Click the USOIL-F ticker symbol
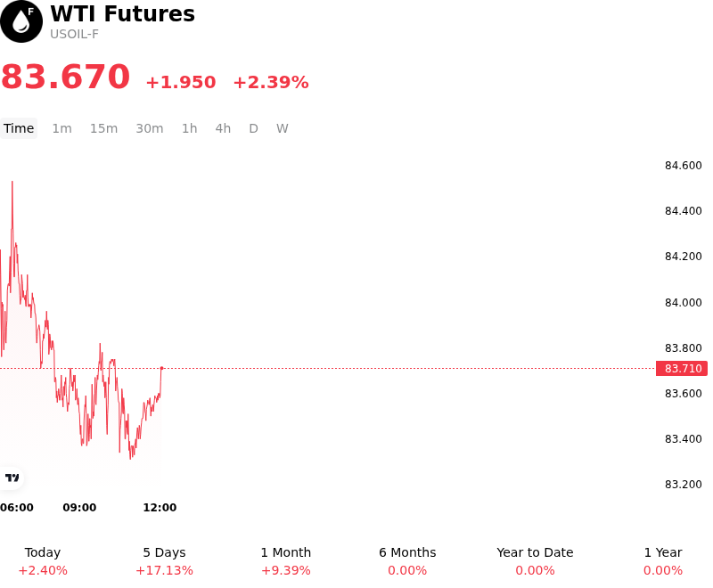Image resolution: width=713 pixels, height=588 pixels. point(74,34)
